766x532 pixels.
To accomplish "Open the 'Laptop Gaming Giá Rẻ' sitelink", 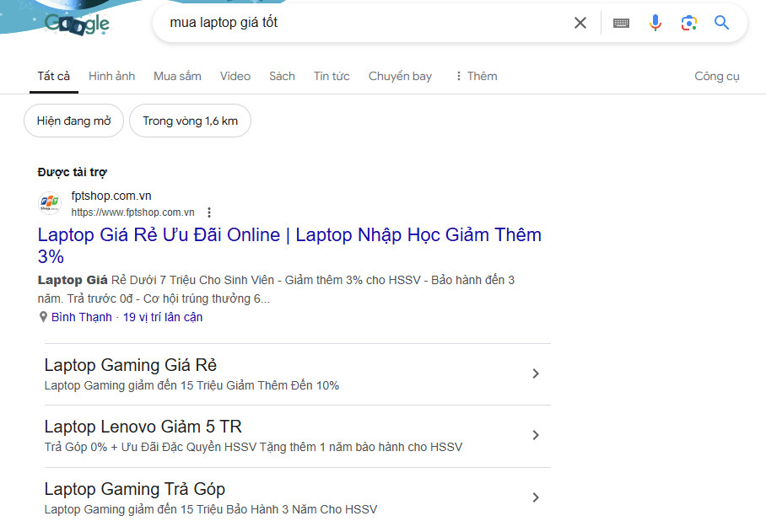I will [x=131, y=365].
